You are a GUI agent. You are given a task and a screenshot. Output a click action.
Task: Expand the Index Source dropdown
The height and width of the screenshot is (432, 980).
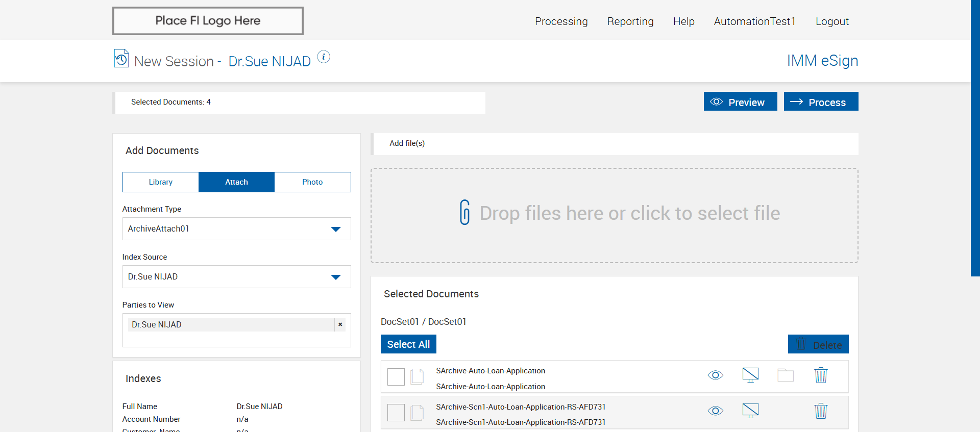pos(237,277)
